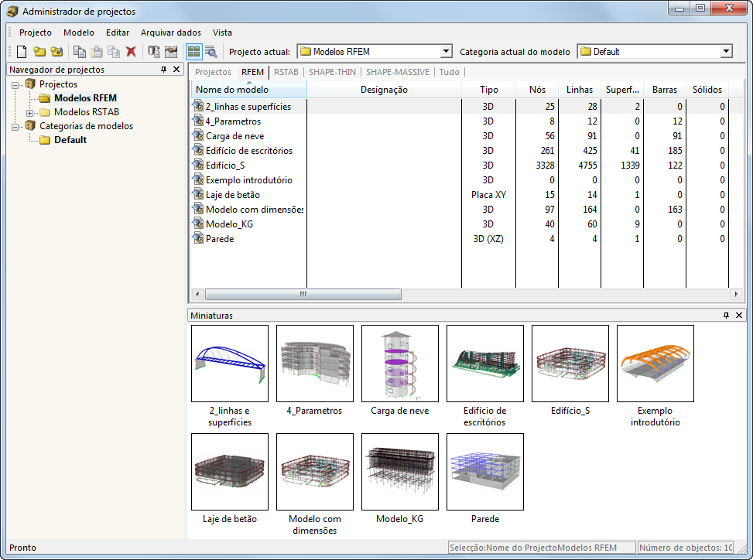753x560 pixels.
Task: Select the 4_Parametros thumbnail
Action: pos(314,364)
